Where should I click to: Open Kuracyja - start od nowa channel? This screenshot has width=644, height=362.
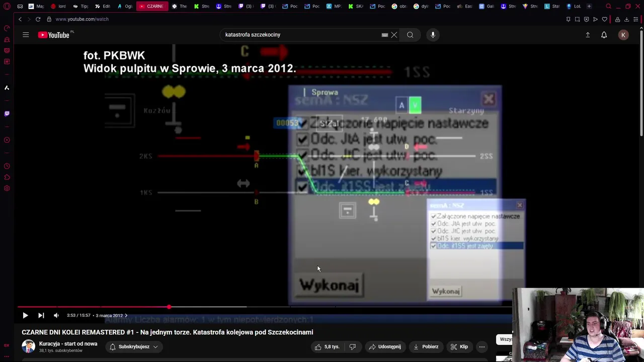point(68,344)
